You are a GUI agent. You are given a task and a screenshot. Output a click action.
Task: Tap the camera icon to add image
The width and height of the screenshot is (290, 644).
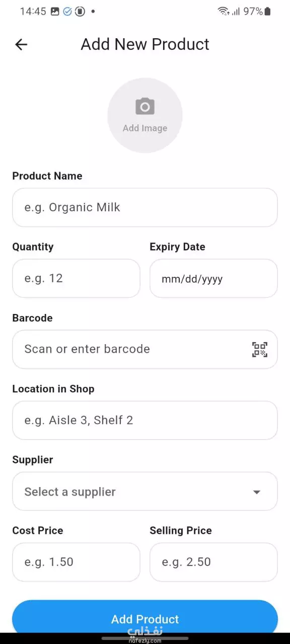145,107
